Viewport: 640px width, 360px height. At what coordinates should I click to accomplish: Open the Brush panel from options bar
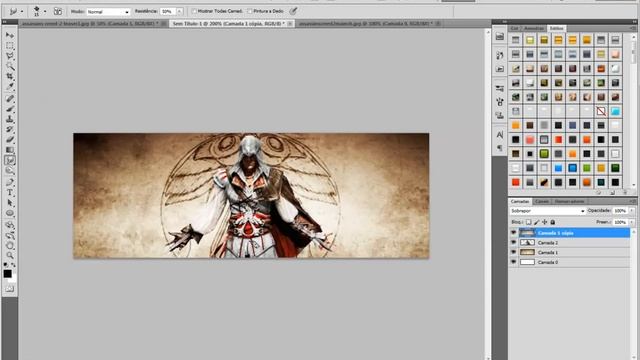tap(58, 11)
